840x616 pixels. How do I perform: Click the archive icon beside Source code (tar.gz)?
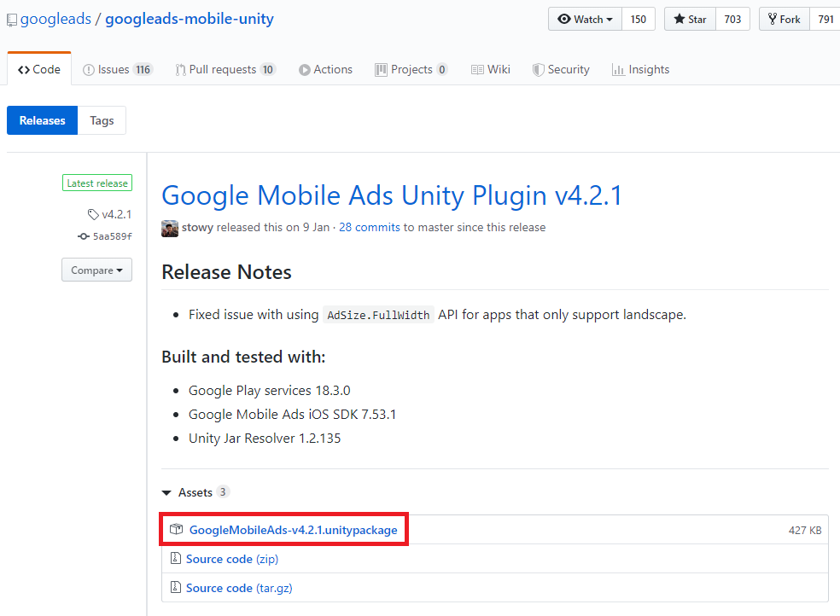[x=175, y=587]
